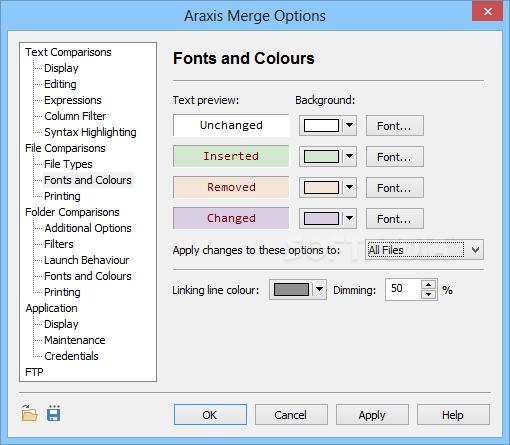The height and width of the screenshot is (445, 510).
Task: Select the Editing tree item
Action: pyautogui.click(x=60, y=84)
